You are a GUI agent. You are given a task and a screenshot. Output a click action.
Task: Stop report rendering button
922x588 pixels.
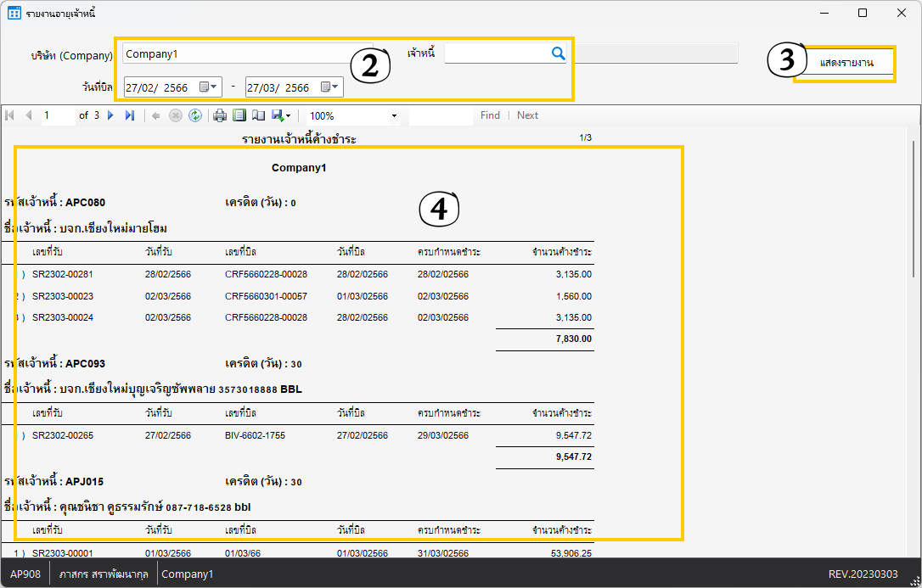[x=176, y=115]
